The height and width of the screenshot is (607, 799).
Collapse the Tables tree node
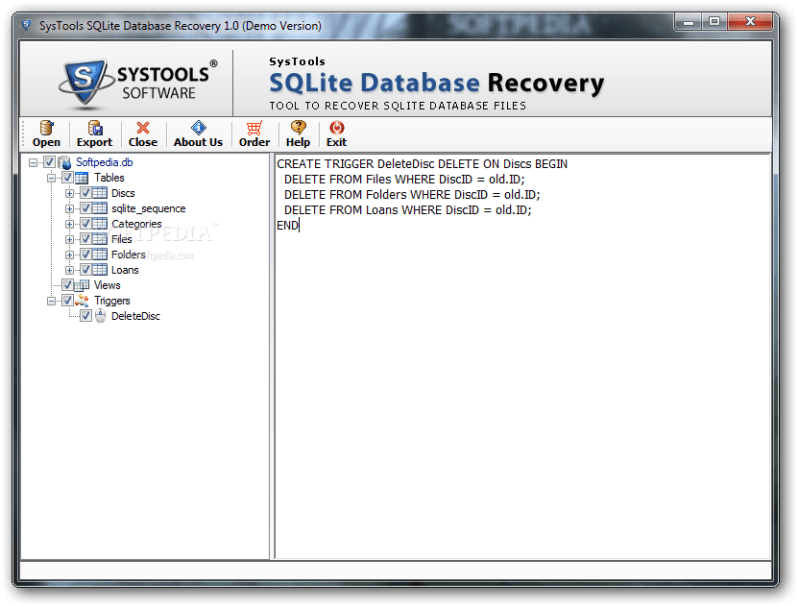(x=51, y=178)
